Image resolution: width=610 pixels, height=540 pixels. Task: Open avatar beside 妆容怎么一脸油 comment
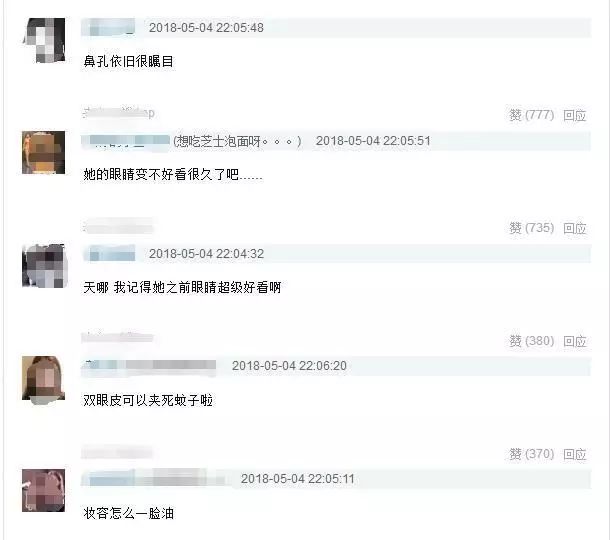[x=44, y=490]
